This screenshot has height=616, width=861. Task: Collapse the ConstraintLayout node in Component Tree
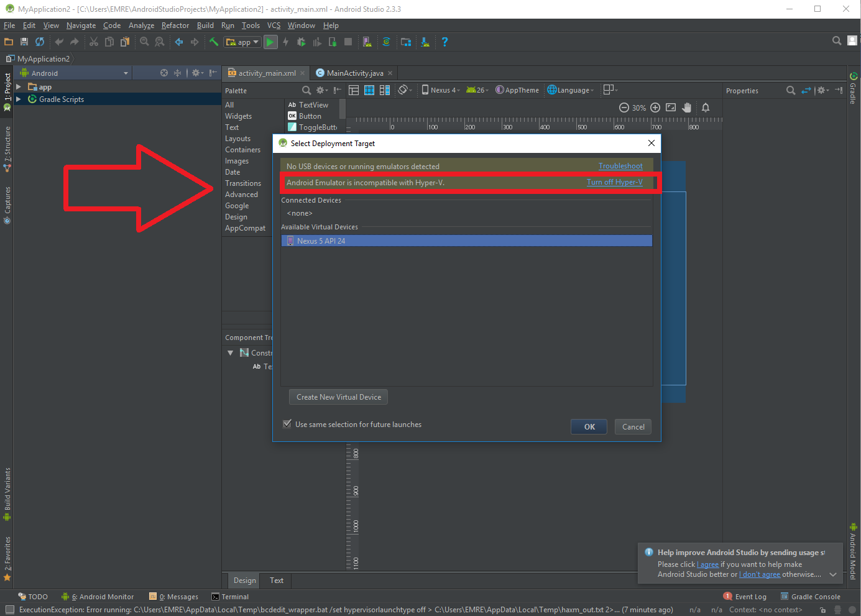(x=231, y=353)
